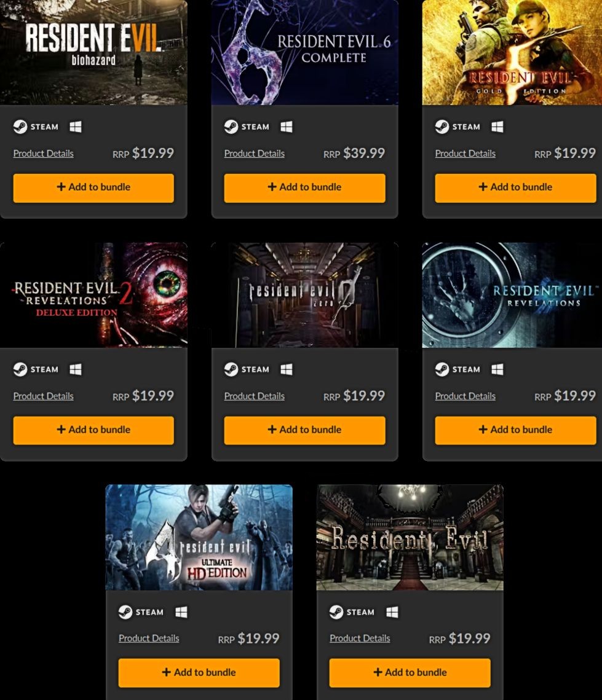Click Windows icon on Revelations 2 Deluxe Edition card
The width and height of the screenshot is (602, 700).
tap(76, 369)
